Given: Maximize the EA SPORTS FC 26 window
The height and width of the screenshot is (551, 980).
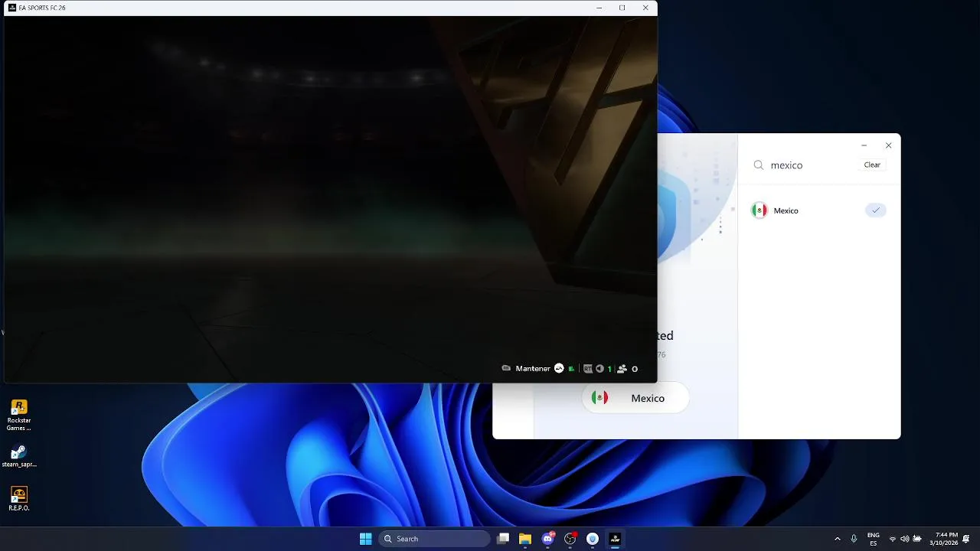Looking at the screenshot, I should (x=622, y=8).
